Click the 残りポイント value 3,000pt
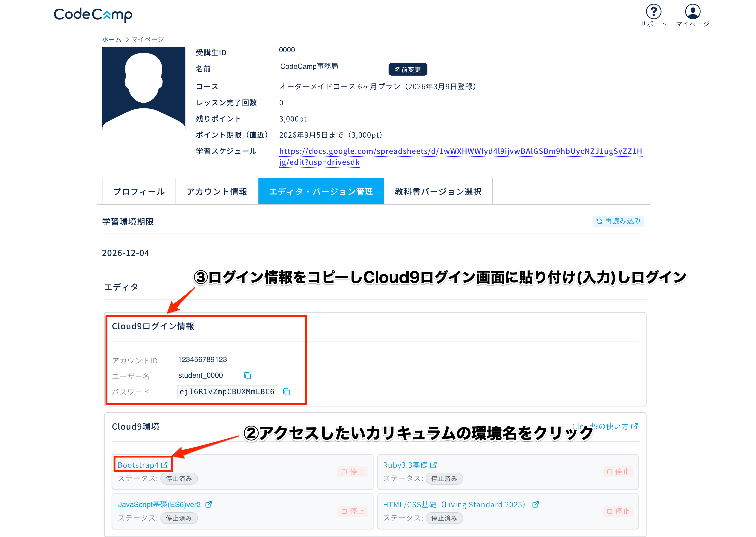This screenshot has width=756, height=537. (x=293, y=119)
